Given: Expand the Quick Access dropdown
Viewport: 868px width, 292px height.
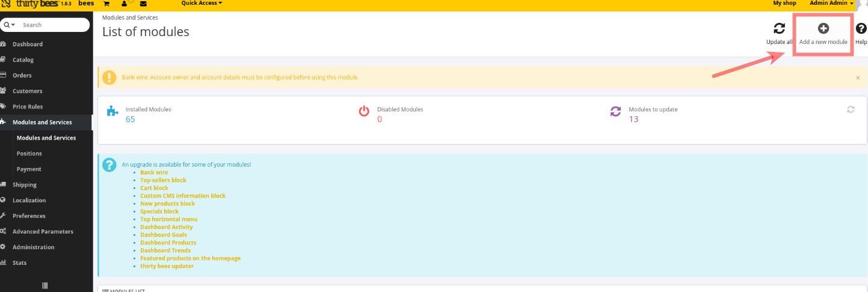Looking at the screenshot, I should (202, 3).
